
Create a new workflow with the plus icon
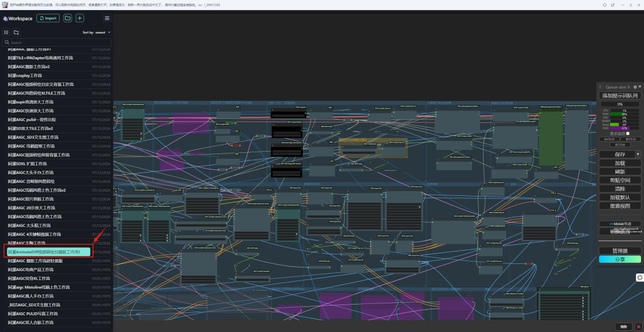click(x=80, y=18)
